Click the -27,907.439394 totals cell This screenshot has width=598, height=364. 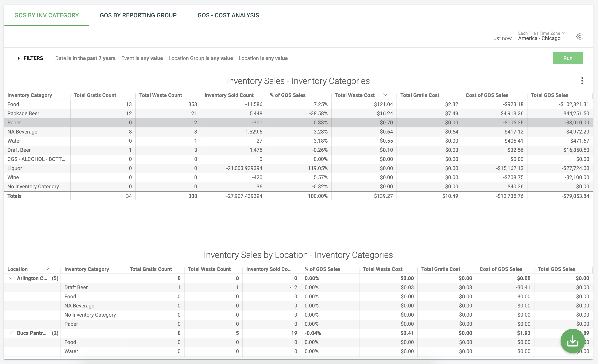(244, 196)
